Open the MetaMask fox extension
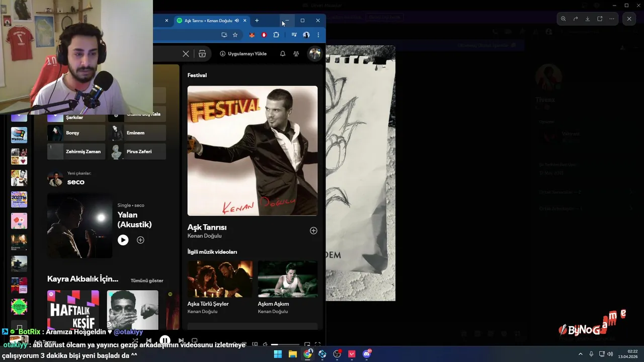The width and height of the screenshot is (644, 362). 252,35
